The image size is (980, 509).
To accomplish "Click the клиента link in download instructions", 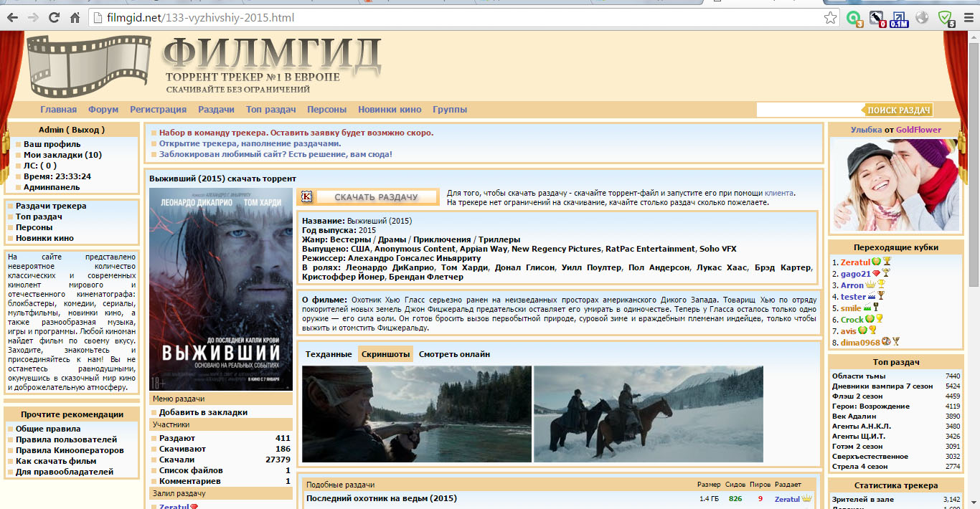I will [x=779, y=193].
